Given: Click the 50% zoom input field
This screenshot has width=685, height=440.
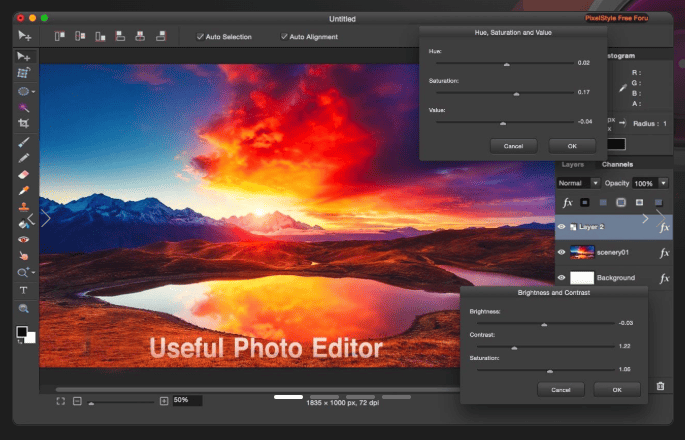Looking at the screenshot, I should coord(187,400).
